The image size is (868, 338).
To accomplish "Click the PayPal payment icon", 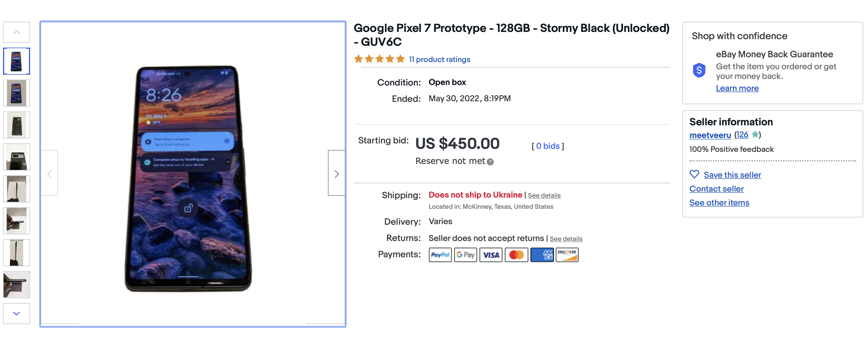I will [x=440, y=255].
